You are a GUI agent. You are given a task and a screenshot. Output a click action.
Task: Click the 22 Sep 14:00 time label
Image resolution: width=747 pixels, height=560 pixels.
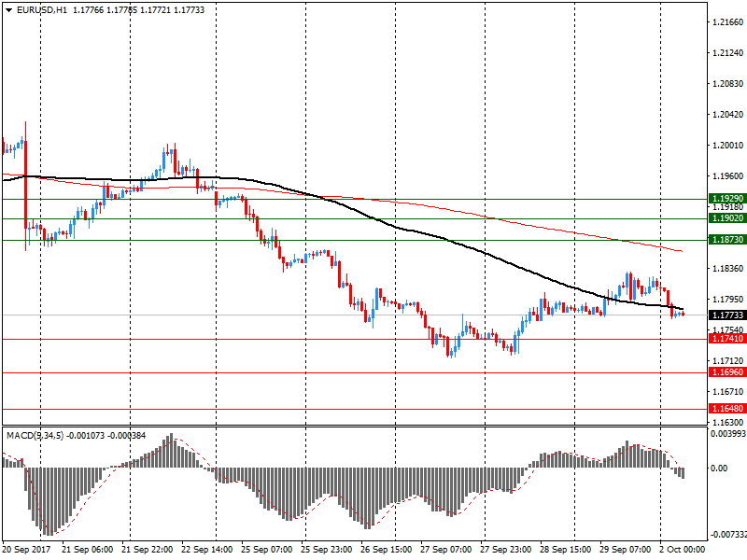(x=207, y=550)
